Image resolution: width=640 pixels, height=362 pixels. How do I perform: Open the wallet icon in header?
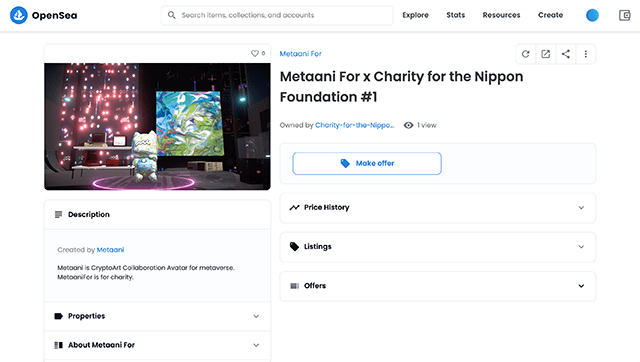(x=624, y=16)
